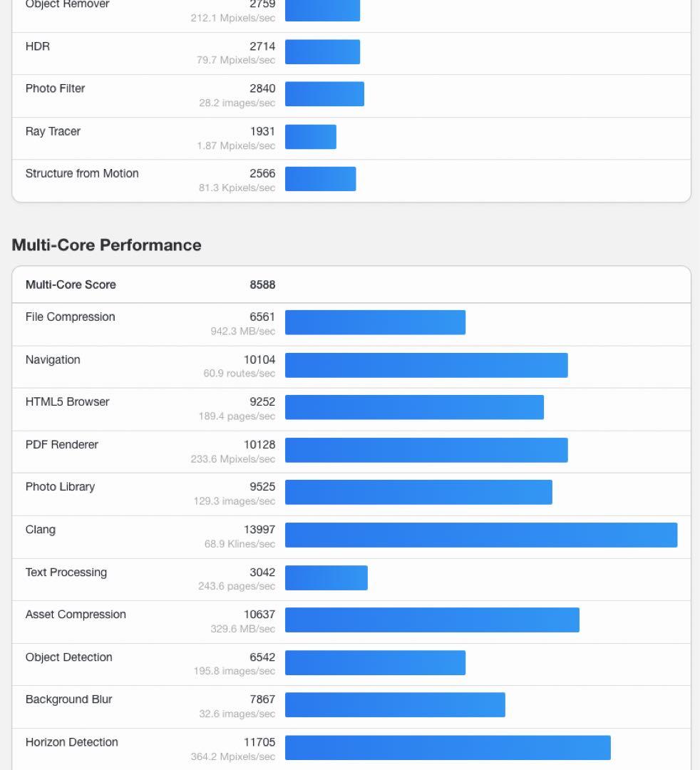Select the Background Blur row label
The height and width of the screenshot is (770, 700).
click(68, 699)
